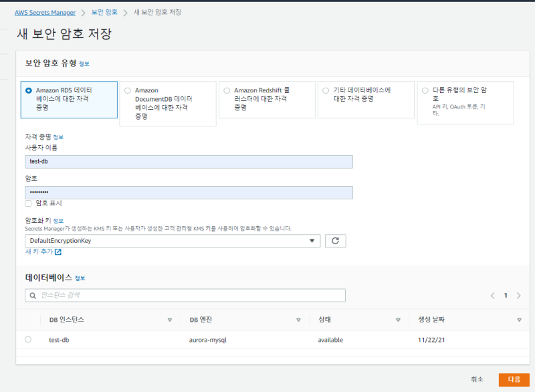
Task: Click the next page arrow in database pagination
Action: click(518, 295)
